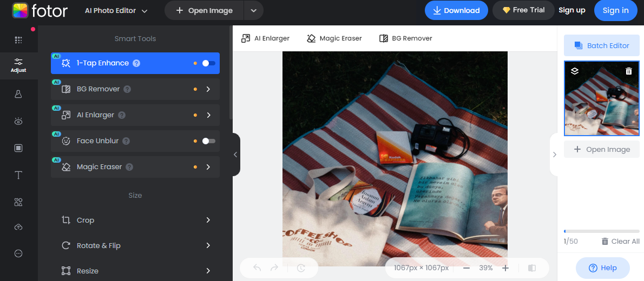Screen dimensions: 644x281
Task: Open the history clock icon
Action: tap(301, 268)
